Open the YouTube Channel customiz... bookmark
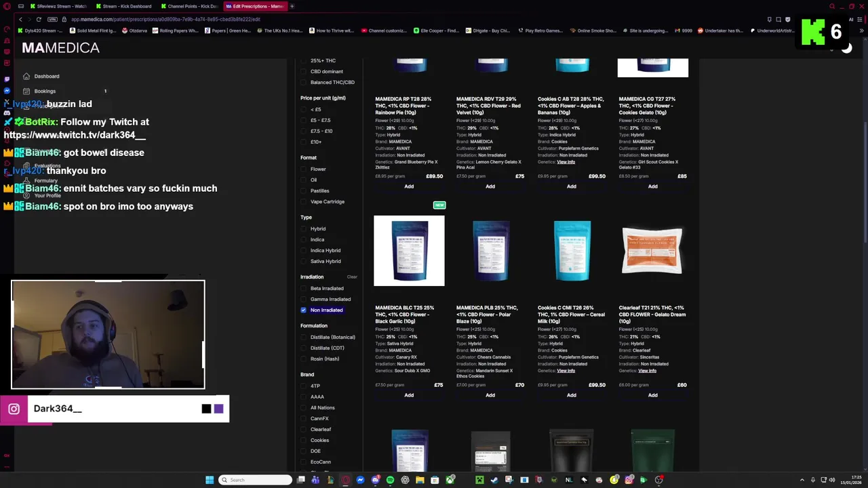The width and height of the screenshot is (868, 488). (384, 30)
